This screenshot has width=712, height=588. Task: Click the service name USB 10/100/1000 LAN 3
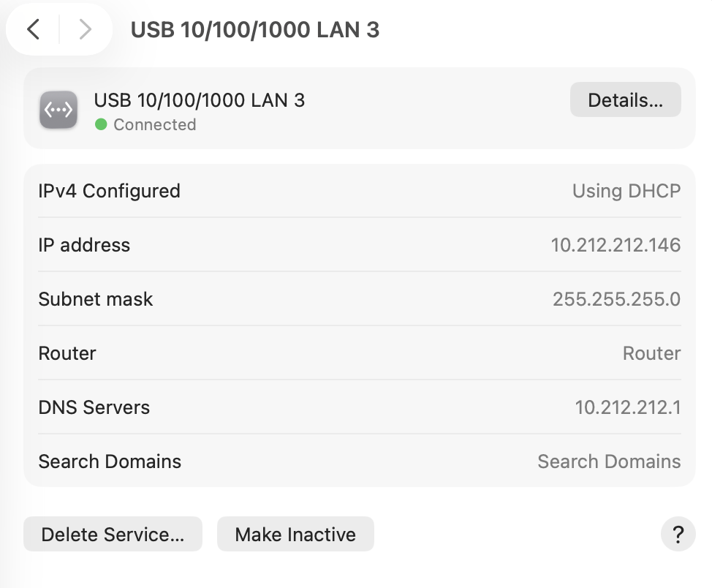pos(200,100)
